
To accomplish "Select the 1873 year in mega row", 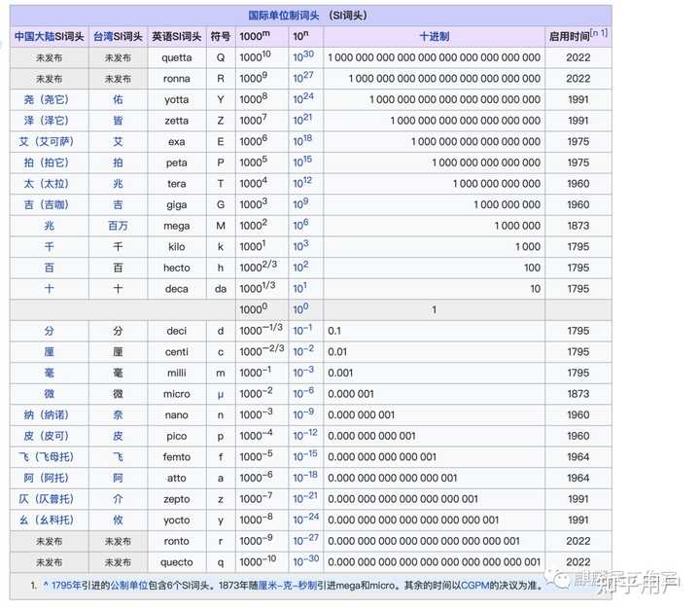I will point(578,226).
